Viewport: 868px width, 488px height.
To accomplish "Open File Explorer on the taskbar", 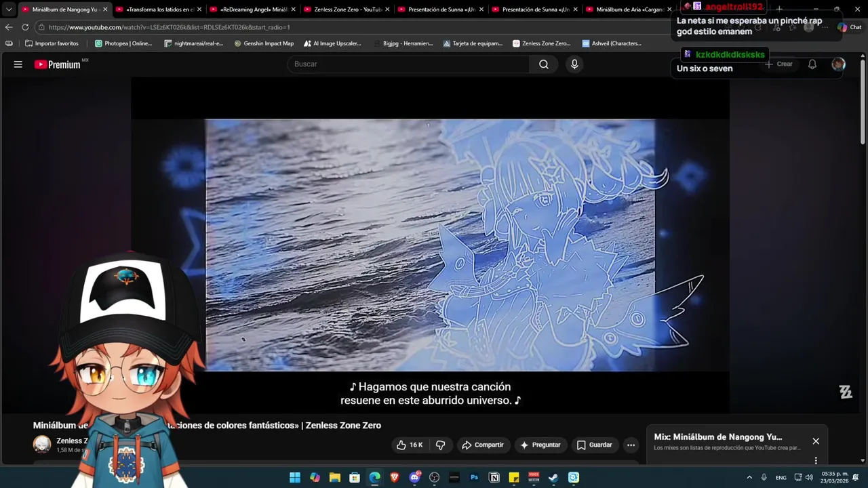I will tap(335, 478).
